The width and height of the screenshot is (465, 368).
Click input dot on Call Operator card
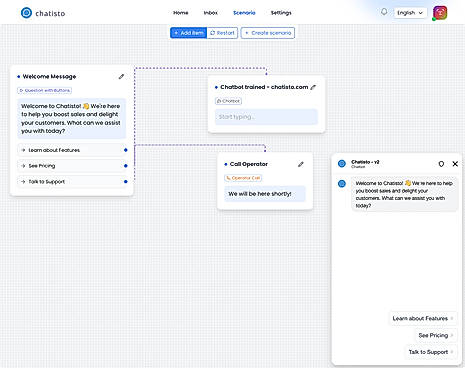[226, 164]
